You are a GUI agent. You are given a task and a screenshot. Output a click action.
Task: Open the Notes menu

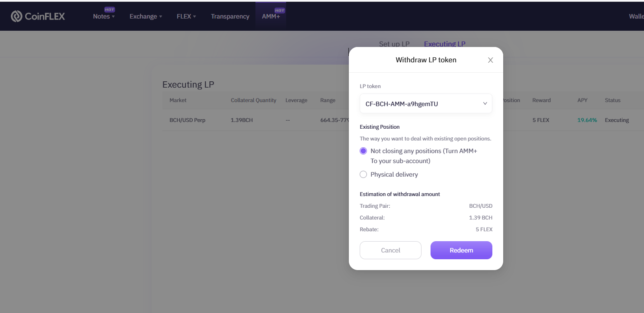tap(104, 16)
